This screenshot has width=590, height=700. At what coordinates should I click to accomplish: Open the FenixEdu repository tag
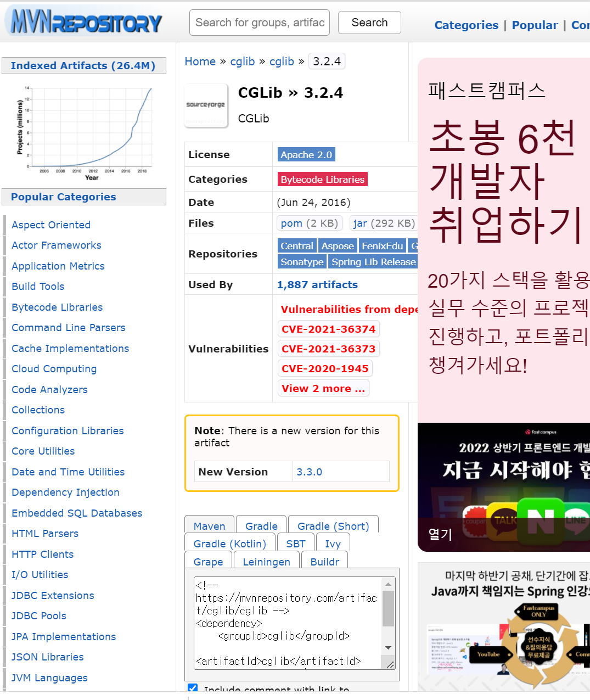(x=383, y=246)
